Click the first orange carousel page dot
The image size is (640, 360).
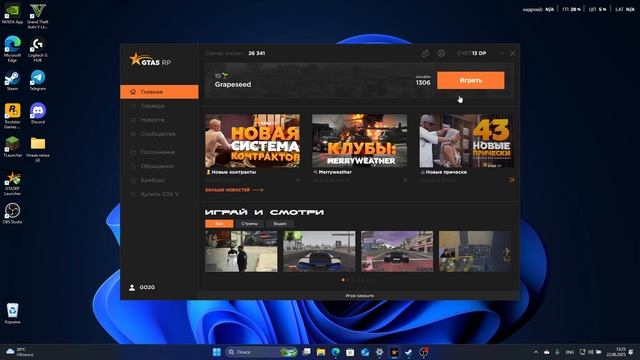click(x=343, y=280)
